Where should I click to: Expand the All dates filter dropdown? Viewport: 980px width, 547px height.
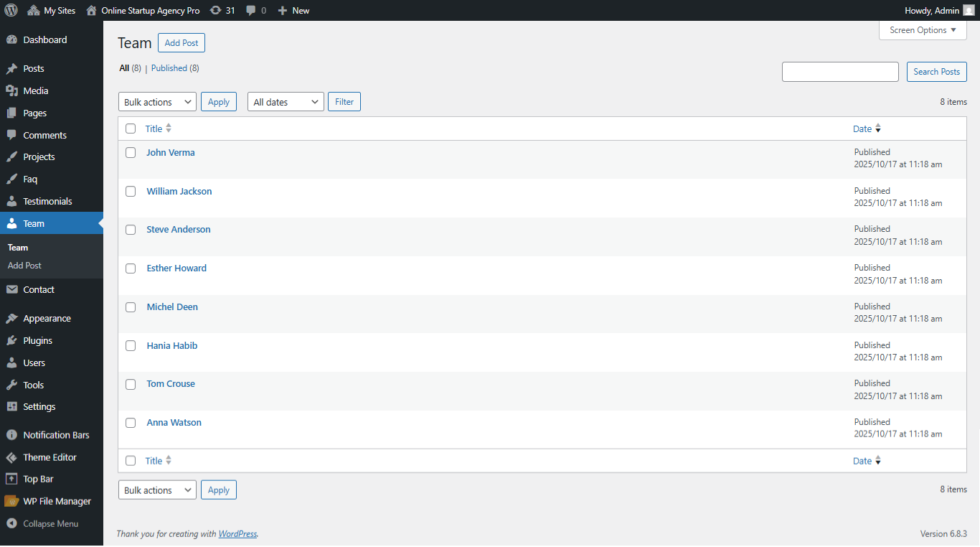tap(286, 102)
